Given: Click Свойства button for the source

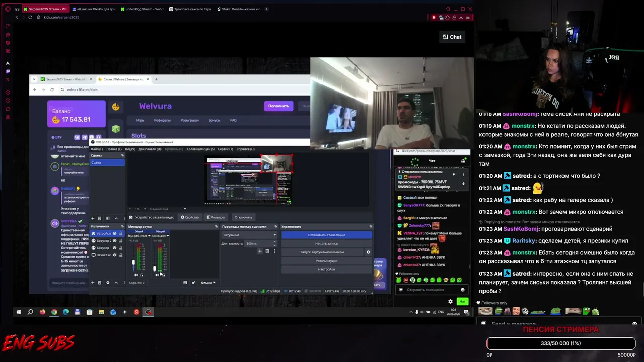Looking at the screenshot, I should coord(189,217).
